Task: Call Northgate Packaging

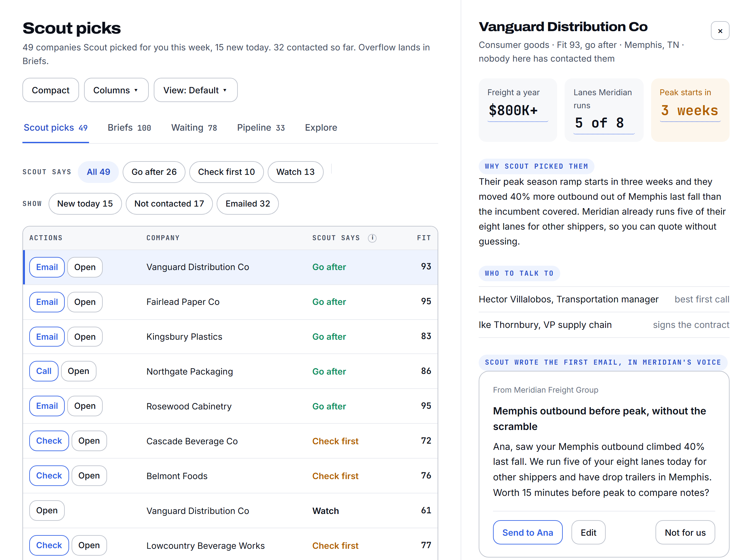Action: point(44,371)
